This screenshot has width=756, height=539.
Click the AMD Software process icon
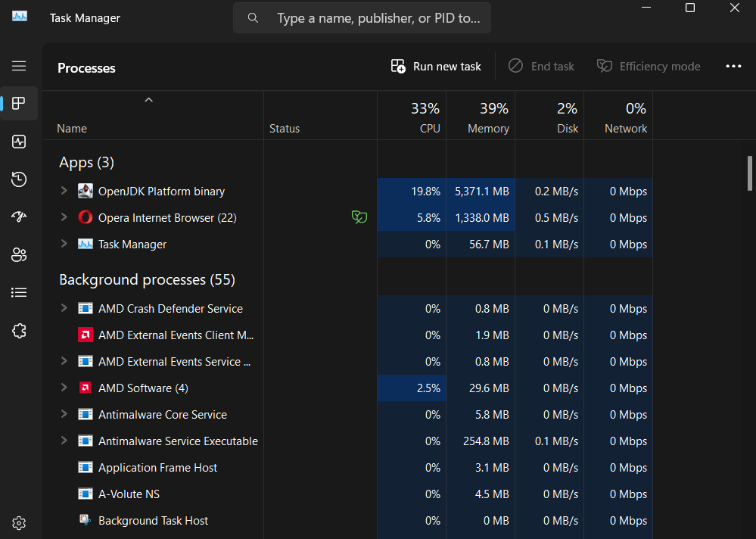pyautogui.click(x=86, y=388)
